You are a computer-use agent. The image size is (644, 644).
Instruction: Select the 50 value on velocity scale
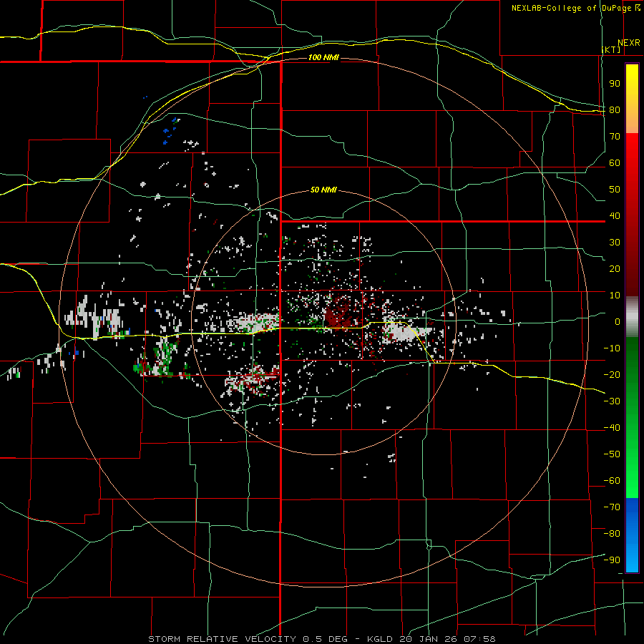click(x=615, y=190)
